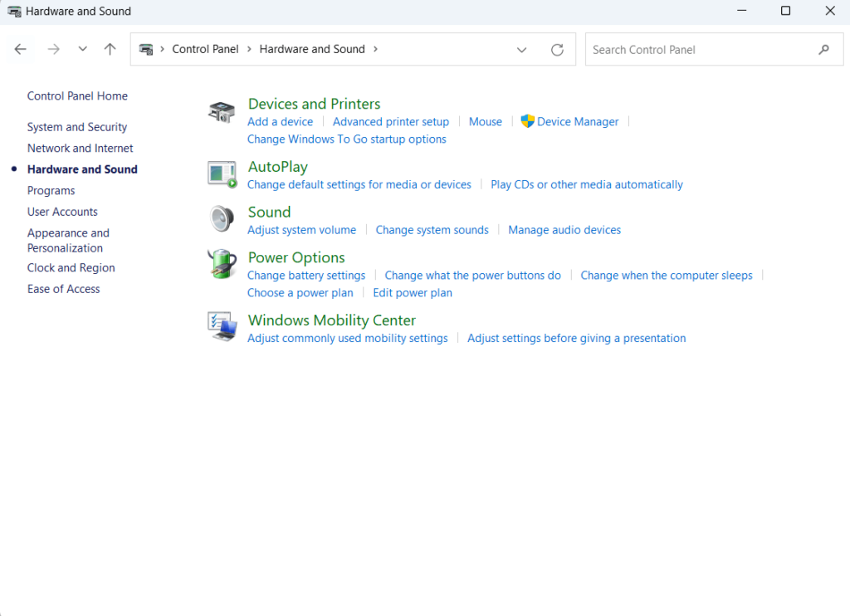Select System and Security in sidebar
Viewport: 850px width, 616px height.
pos(77,127)
